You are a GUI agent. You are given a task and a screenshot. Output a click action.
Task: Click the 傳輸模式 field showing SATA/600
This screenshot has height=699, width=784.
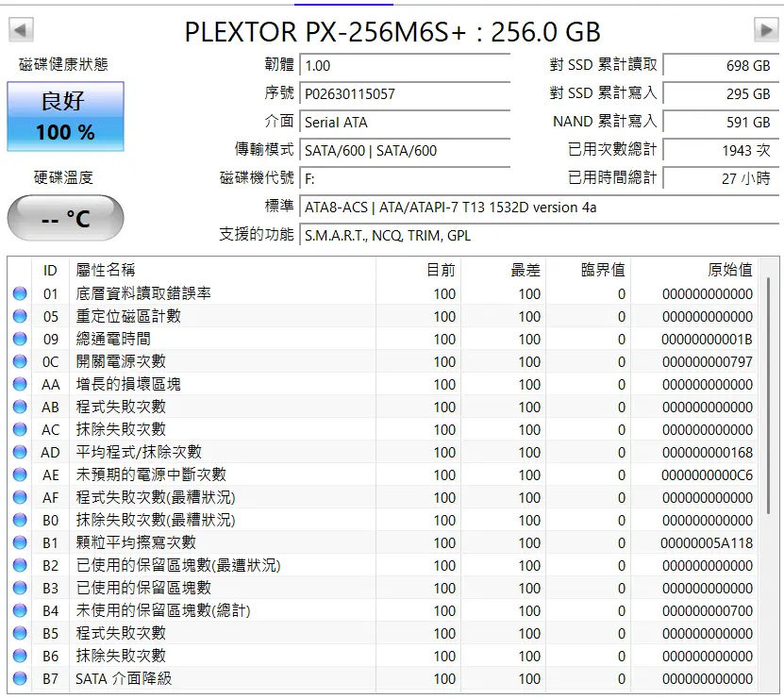tap(405, 151)
